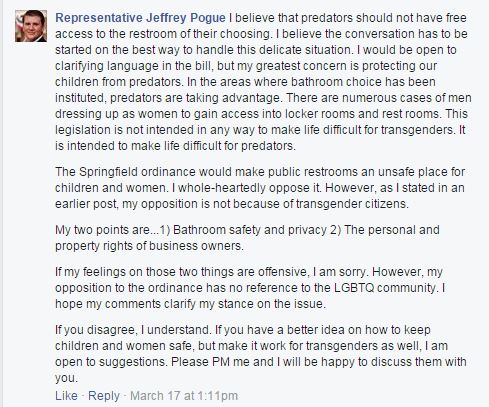
Task: Like this comment
Action: point(66,396)
